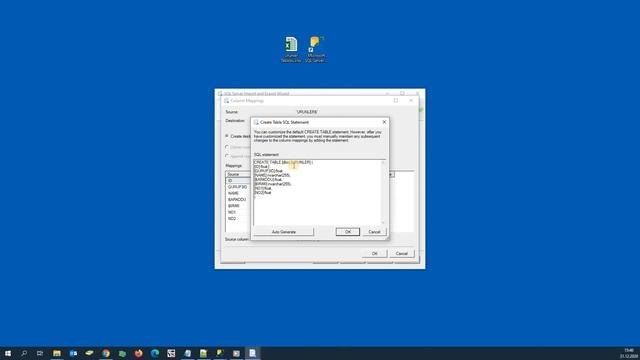Viewport: 640px width, 360px height.
Task: Click the SQL statement box vertical scrollbar
Action: [x=383, y=192]
